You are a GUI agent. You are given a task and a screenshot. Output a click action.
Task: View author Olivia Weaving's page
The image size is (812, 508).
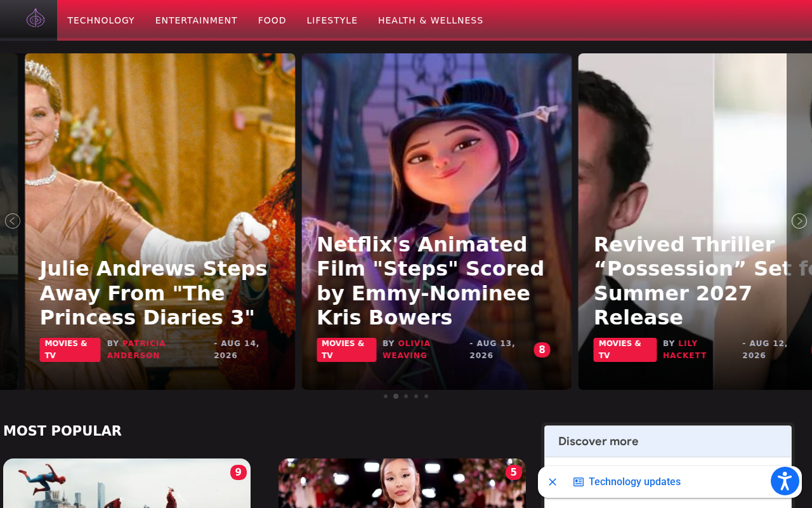(407, 349)
